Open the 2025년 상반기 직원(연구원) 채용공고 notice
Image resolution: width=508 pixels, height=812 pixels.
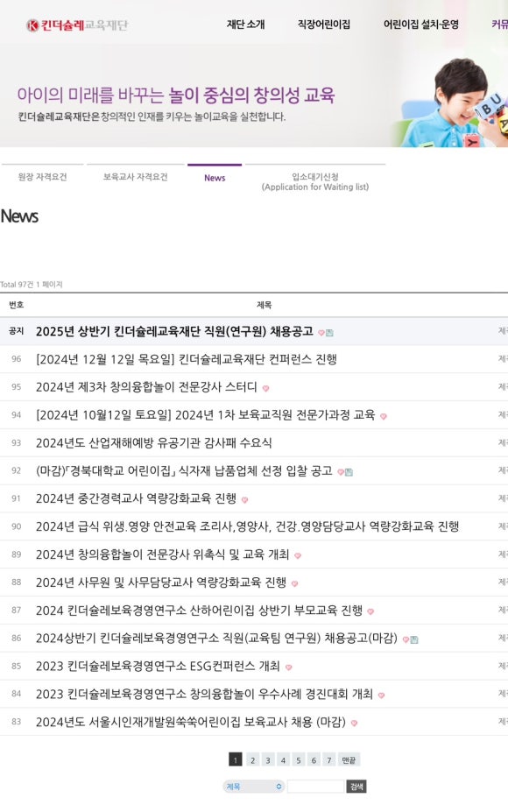[x=174, y=331]
